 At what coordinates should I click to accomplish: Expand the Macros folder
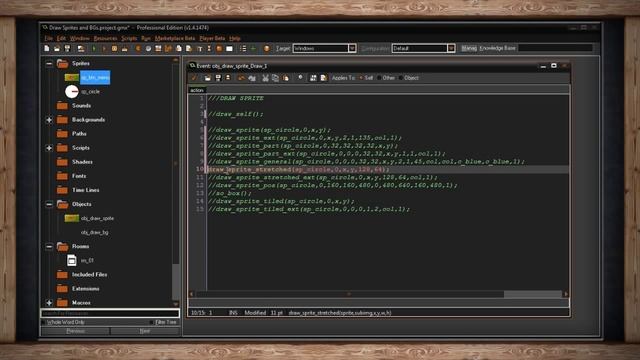pos(49,303)
